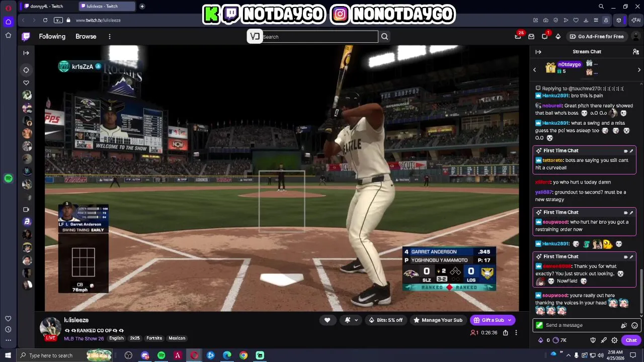Open Twitch Prime loot inbox icon
Screen dimensions: 644x362
click(x=518, y=36)
